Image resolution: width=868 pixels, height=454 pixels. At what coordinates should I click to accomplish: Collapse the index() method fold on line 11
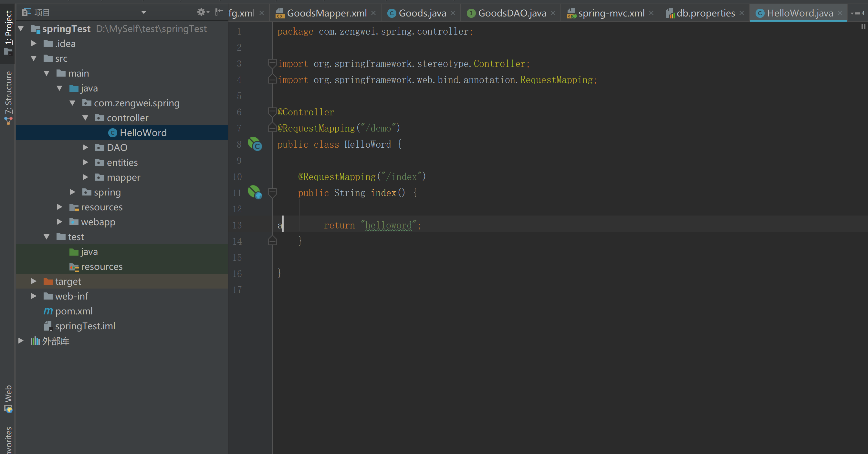[272, 193]
